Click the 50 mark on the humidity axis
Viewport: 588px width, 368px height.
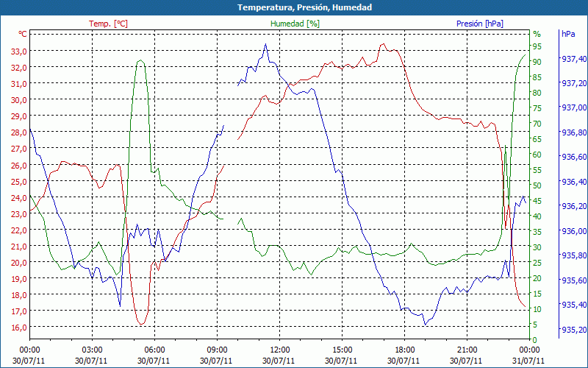pos(537,185)
